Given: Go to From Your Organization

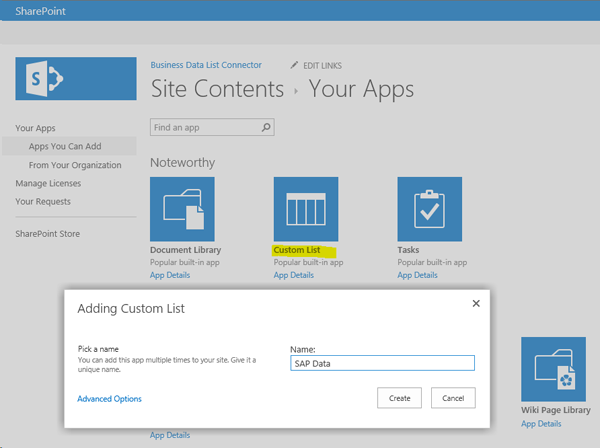Looking at the screenshot, I should click(x=75, y=165).
